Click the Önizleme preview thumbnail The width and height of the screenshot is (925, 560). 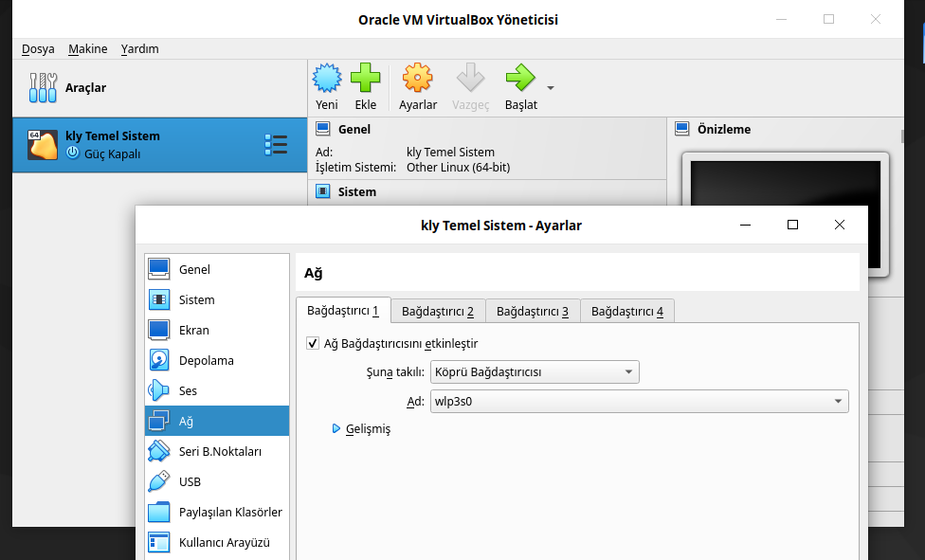point(785,213)
